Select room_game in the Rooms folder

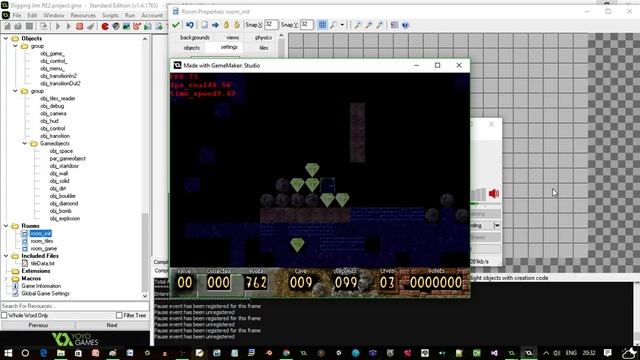(44, 248)
